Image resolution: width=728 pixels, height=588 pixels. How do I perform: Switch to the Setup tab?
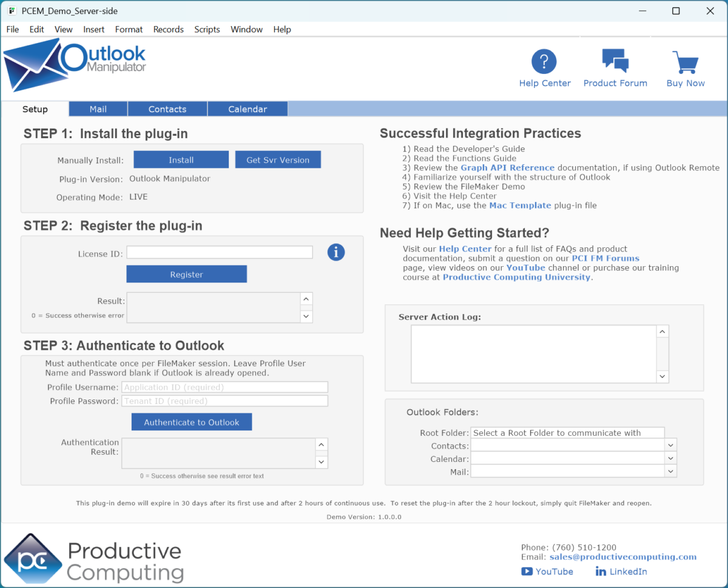35,109
